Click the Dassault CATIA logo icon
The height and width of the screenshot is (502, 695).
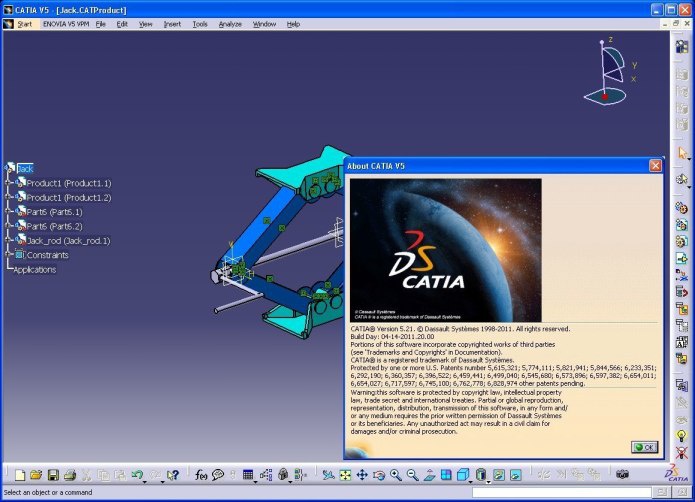pyautogui.click(x=676, y=473)
